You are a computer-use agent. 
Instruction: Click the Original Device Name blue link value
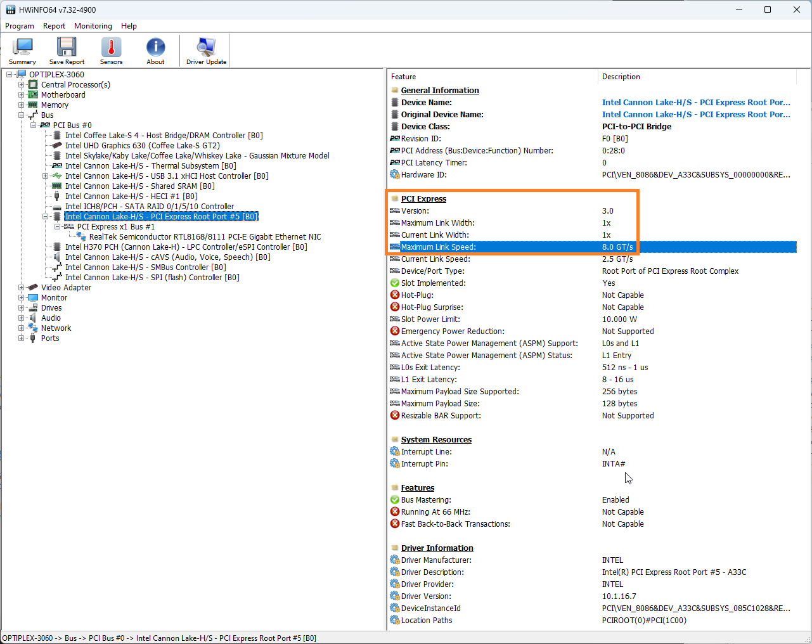point(696,114)
